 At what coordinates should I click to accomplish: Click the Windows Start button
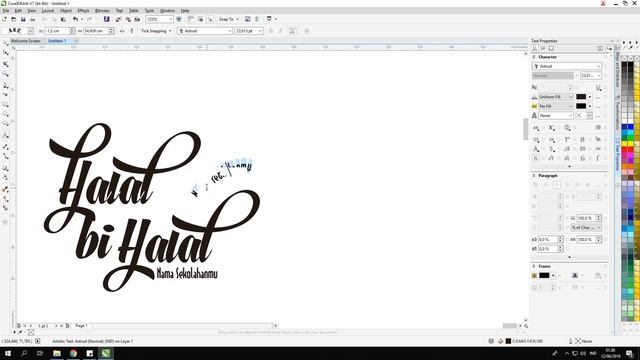point(8,353)
